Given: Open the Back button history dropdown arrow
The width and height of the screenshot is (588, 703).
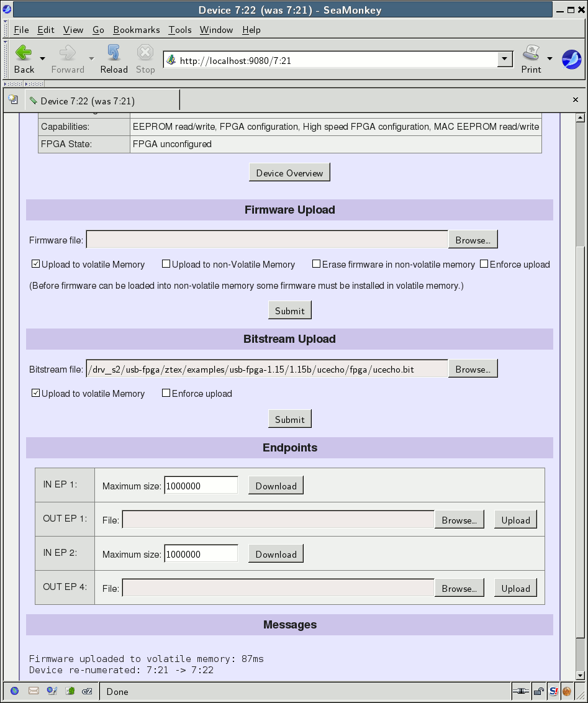Looking at the screenshot, I should (x=42, y=58).
